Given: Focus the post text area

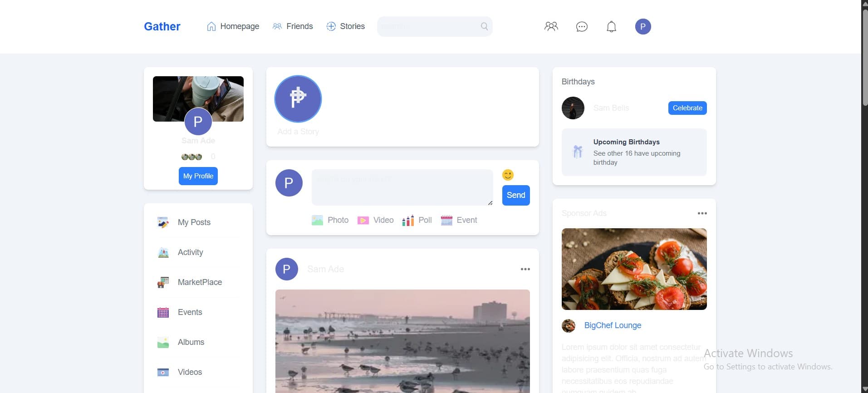Looking at the screenshot, I should (x=402, y=187).
